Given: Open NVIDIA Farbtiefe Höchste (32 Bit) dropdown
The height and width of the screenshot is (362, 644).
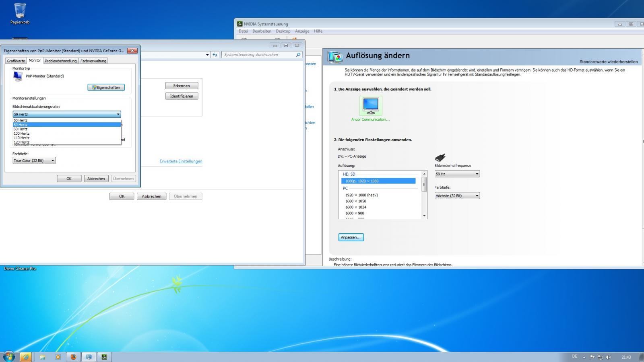Looking at the screenshot, I should tap(457, 196).
